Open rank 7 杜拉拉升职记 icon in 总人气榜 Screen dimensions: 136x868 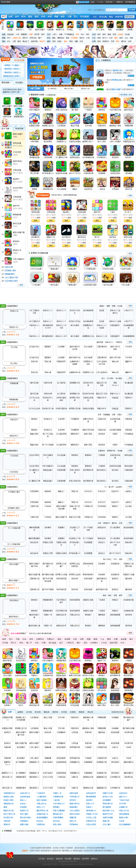[x=8, y=189]
